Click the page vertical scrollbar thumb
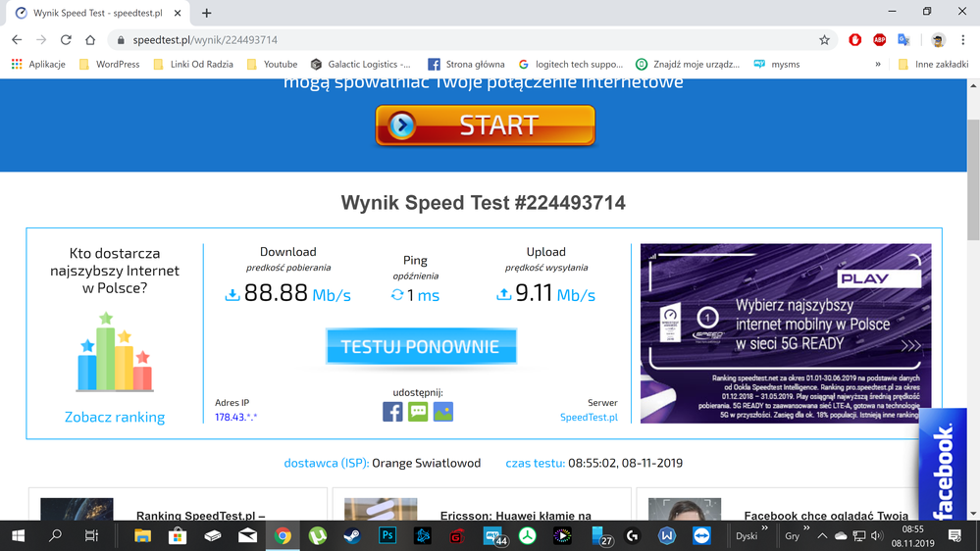Viewport: 980px width, 551px height. [x=973, y=178]
